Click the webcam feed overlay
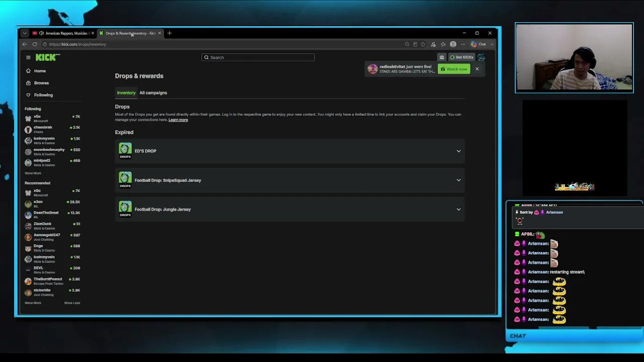This screenshot has height=362, width=644. point(574,58)
